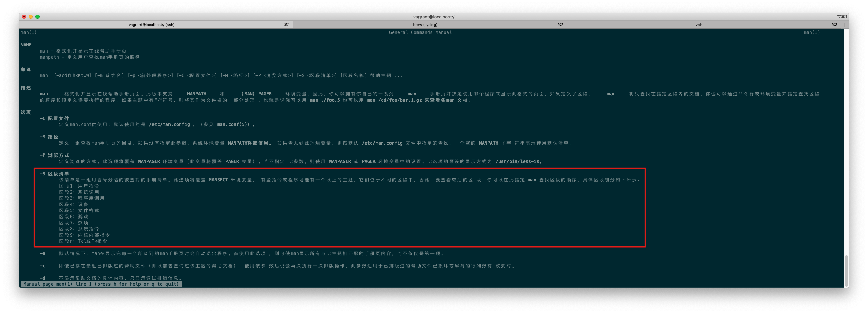Click the 描述 section heading
868x313 pixels.
click(x=26, y=88)
